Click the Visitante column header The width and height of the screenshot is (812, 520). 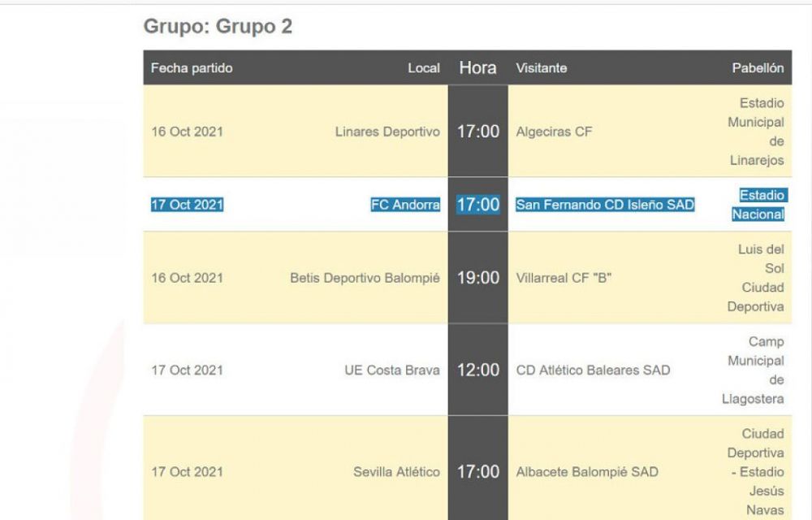[541, 68]
